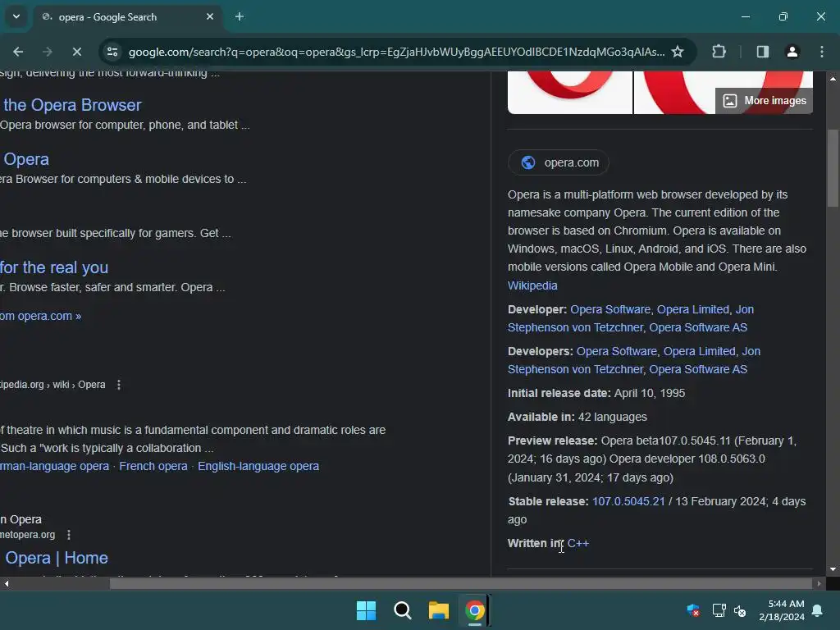This screenshot has width=840, height=630.
Task: Open options for the Wikipedia Opera result
Action: click(119, 385)
